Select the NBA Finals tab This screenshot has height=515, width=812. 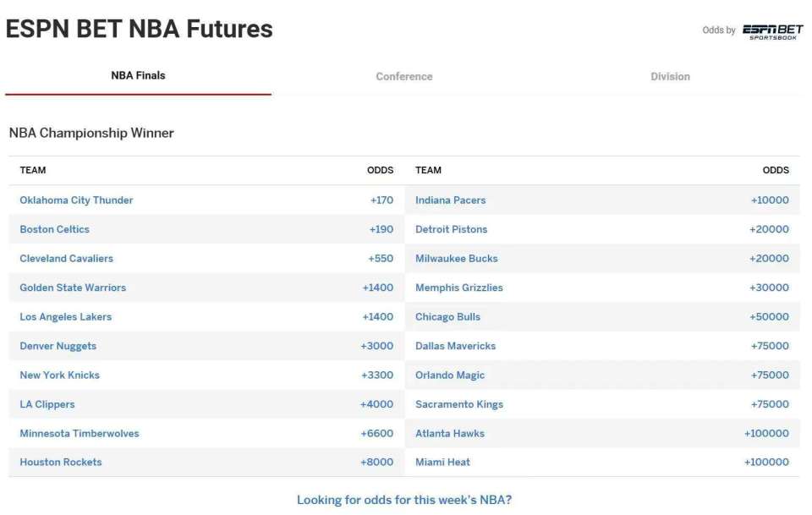click(138, 75)
